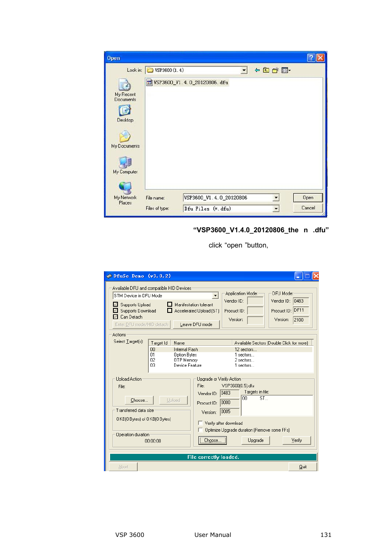
Task: Click DFU Mode Vendor ID field 0483
Action: (x=301, y=301)
